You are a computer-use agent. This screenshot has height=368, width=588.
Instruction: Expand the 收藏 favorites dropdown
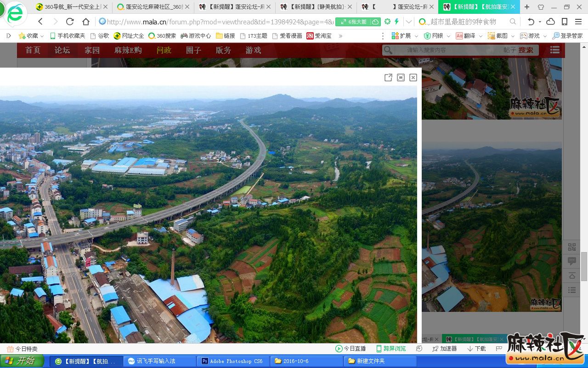pos(31,36)
